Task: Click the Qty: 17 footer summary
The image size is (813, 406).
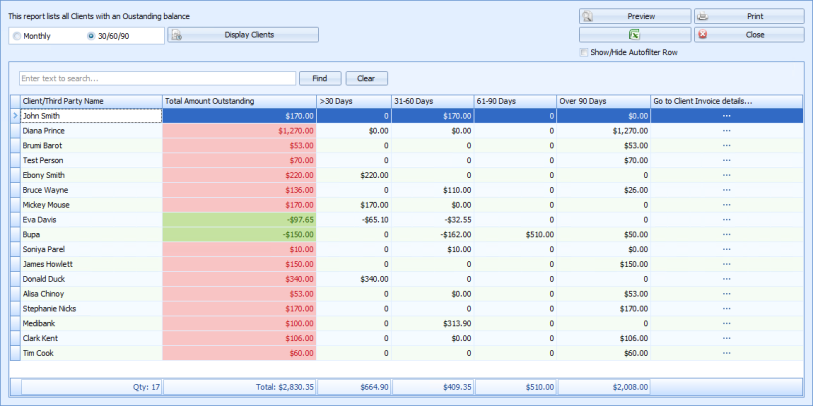Action: coord(91,387)
